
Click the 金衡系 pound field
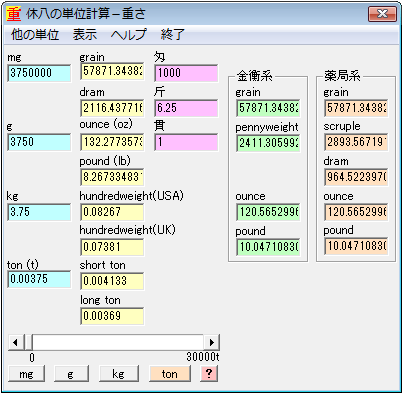(268, 247)
